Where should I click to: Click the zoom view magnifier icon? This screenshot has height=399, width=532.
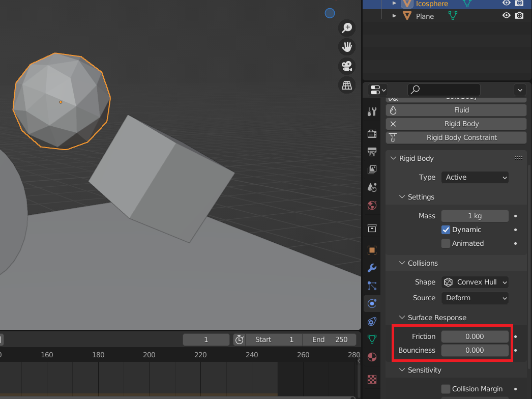tap(347, 28)
